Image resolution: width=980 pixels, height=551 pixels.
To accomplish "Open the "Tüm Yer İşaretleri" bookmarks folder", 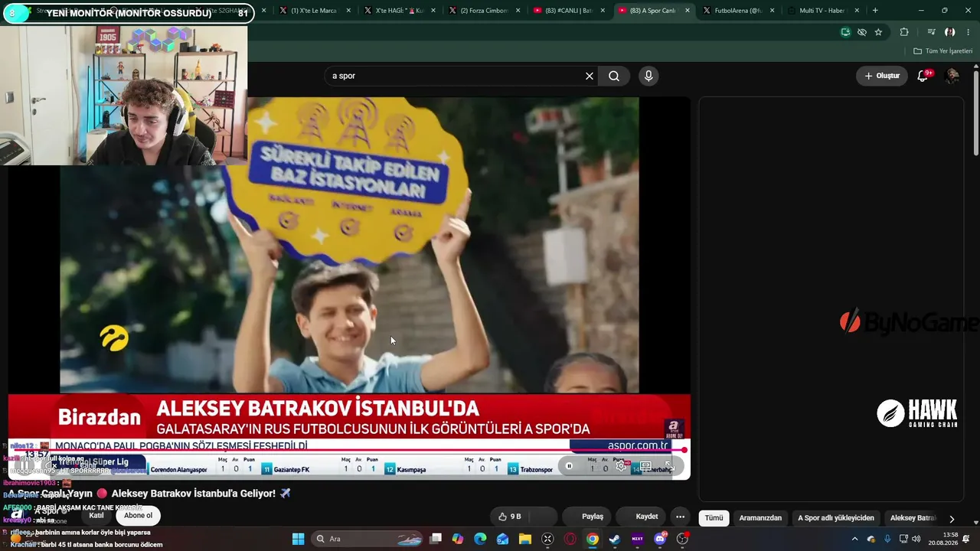I will tap(943, 51).
